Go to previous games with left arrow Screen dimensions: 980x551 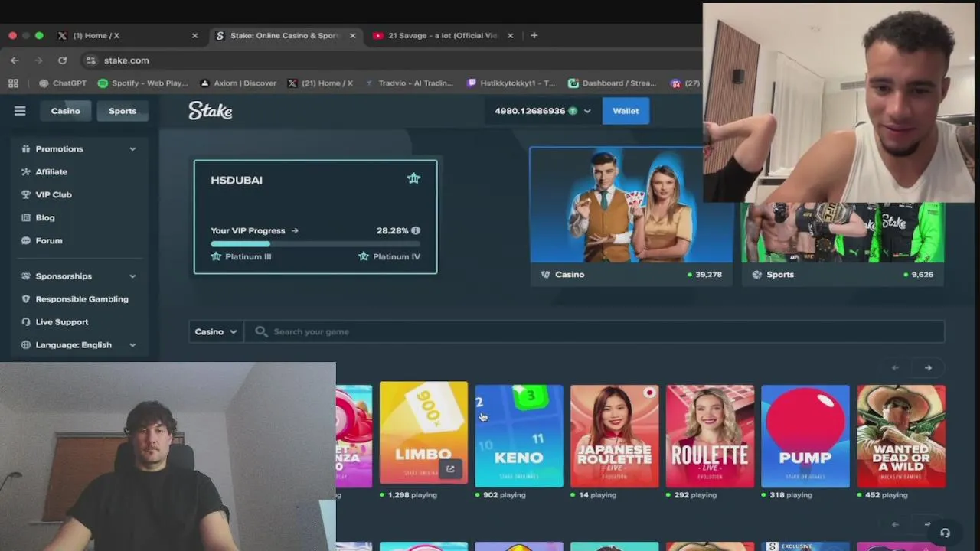click(x=895, y=368)
